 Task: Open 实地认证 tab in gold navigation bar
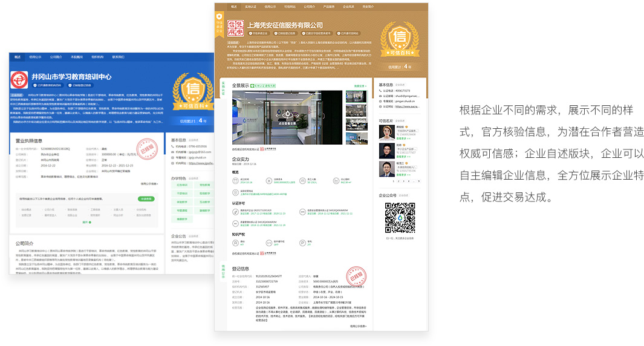(x=250, y=7)
